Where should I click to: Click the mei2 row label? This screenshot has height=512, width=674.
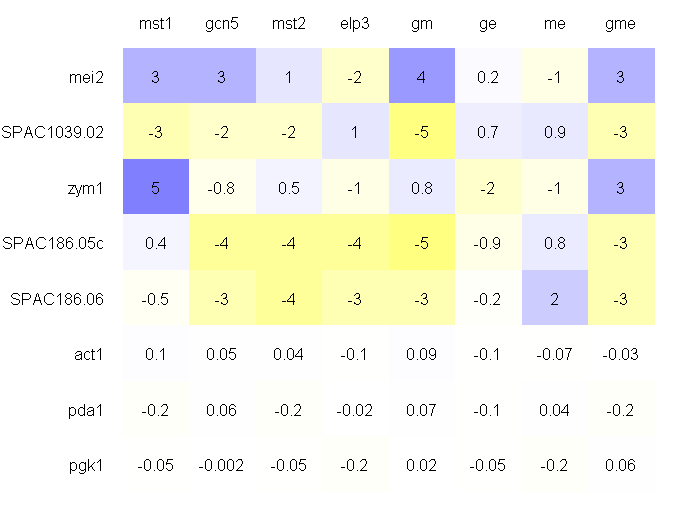pyautogui.click(x=83, y=77)
